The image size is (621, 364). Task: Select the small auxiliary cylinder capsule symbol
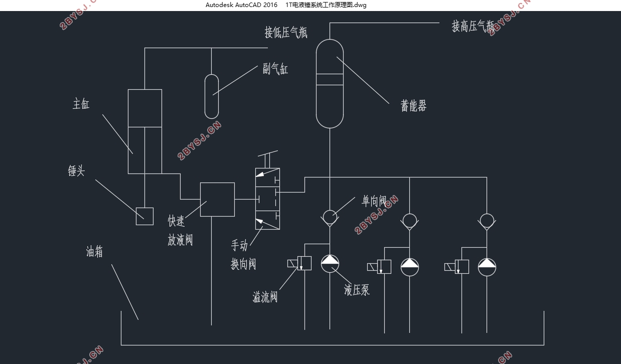pyautogui.click(x=212, y=96)
